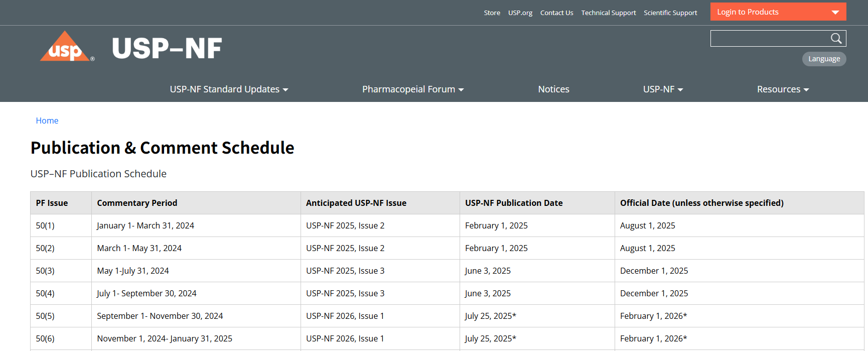Select the 50(5) PF issue cell
This screenshot has width=868, height=351.
pos(61,316)
